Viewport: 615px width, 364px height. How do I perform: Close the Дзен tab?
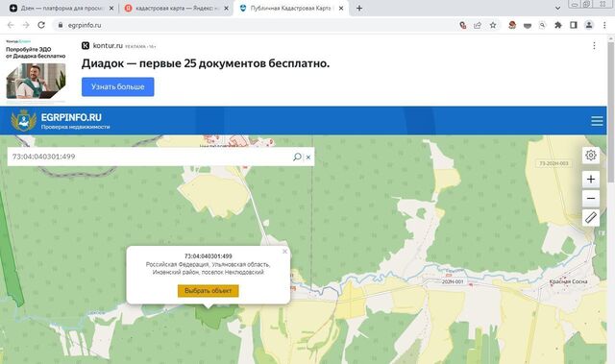pyautogui.click(x=111, y=8)
